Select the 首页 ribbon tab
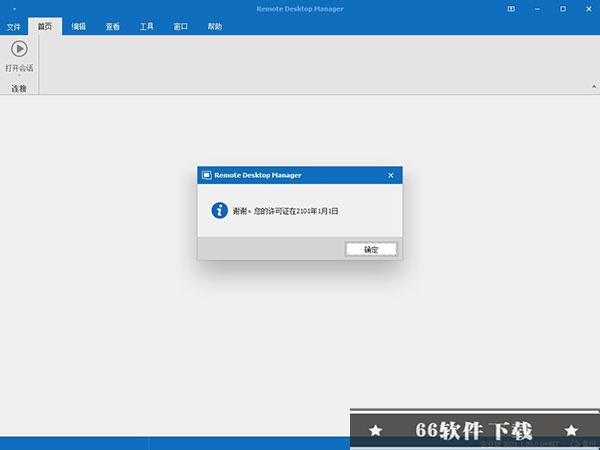The image size is (600, 450). tap(45, 26)
